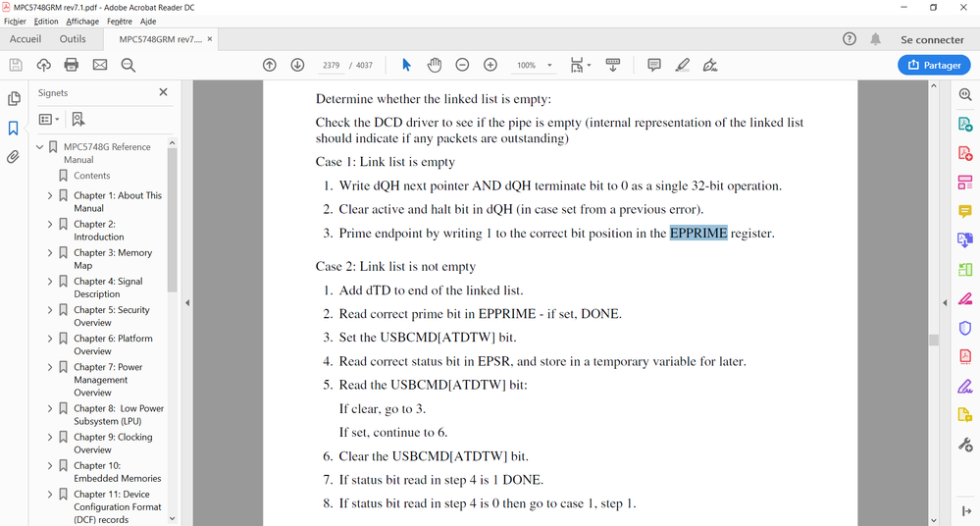Open yellow Comment tool in right pane
Screen dimensions: 980x526
[965, 211]
